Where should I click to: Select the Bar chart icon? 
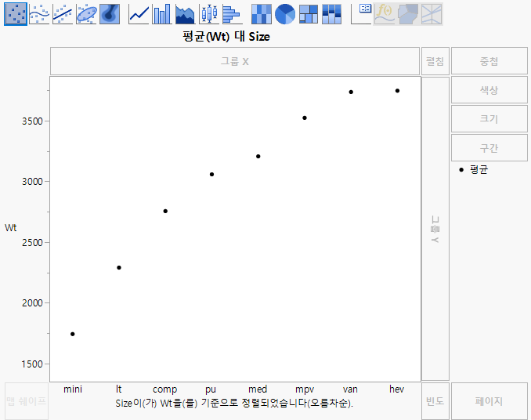(162, 14)
